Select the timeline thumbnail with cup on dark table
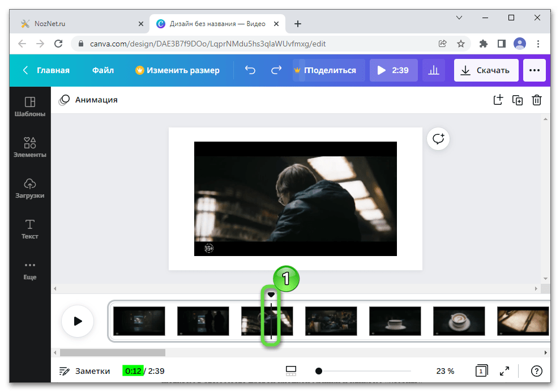This screenshot has height=392, width=560. (395, 321)
